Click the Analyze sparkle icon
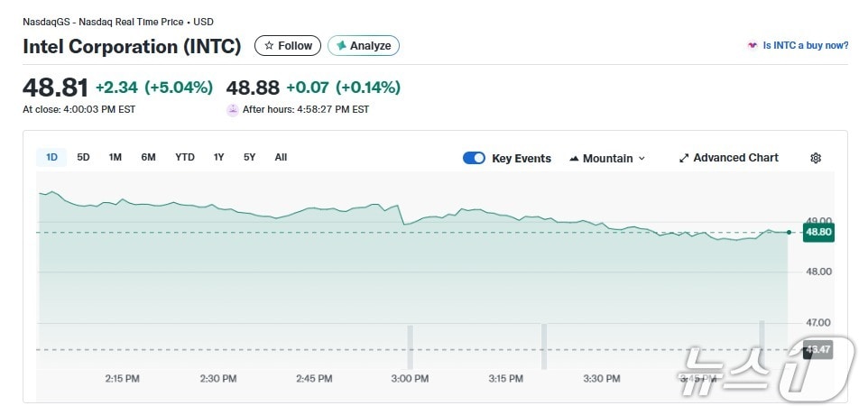Viewport: 868px width, 415px height. pos(341,46)
